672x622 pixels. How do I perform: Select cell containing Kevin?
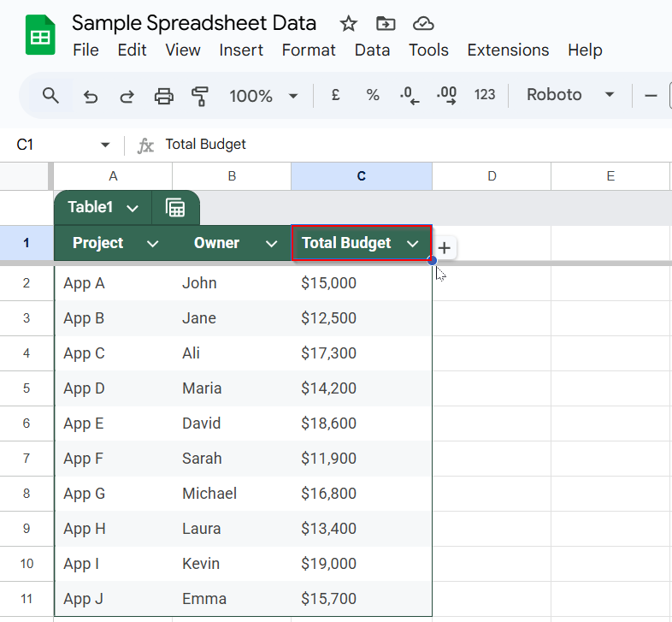232,564
